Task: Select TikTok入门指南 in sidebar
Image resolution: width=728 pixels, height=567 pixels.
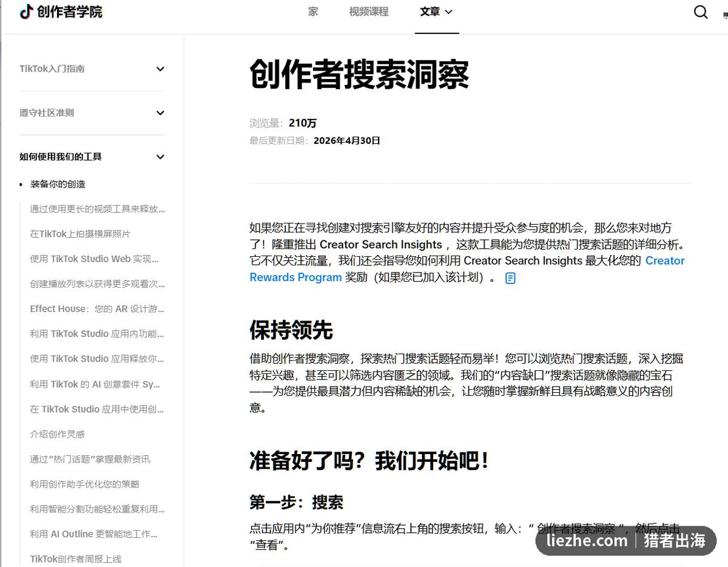Action: (52, 69)
